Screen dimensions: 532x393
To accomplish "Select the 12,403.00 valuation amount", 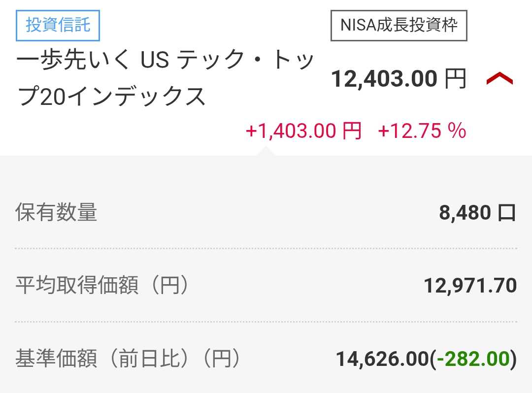I will [x=384, y=79].
